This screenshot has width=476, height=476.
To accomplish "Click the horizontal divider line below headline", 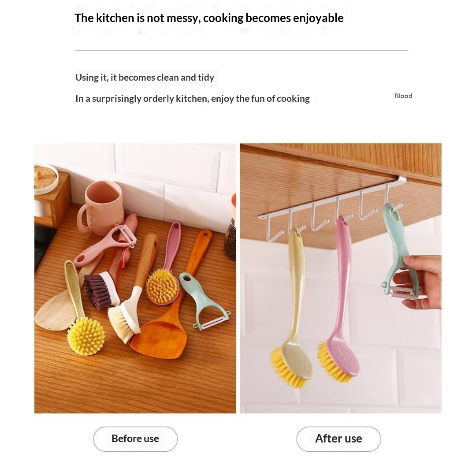I will [x=242, y=50].
